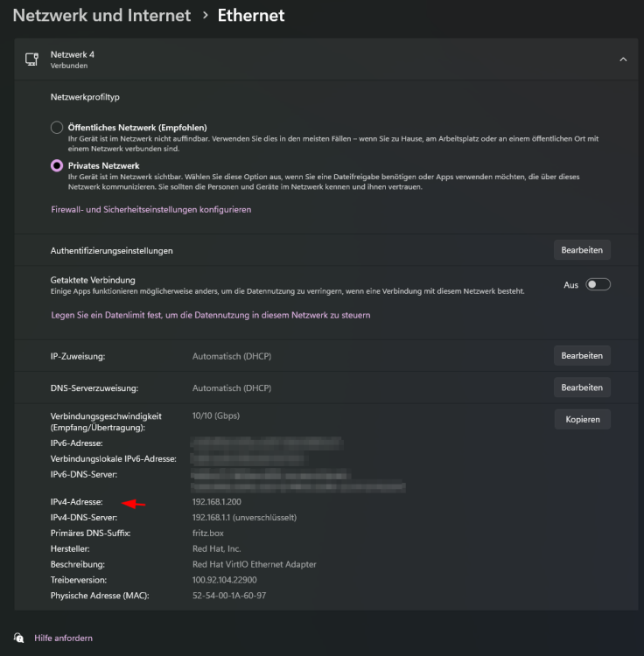The image size is (644, 656).
Task: Select Privates Netzwerk radio option
Action: tap(57, 165)
